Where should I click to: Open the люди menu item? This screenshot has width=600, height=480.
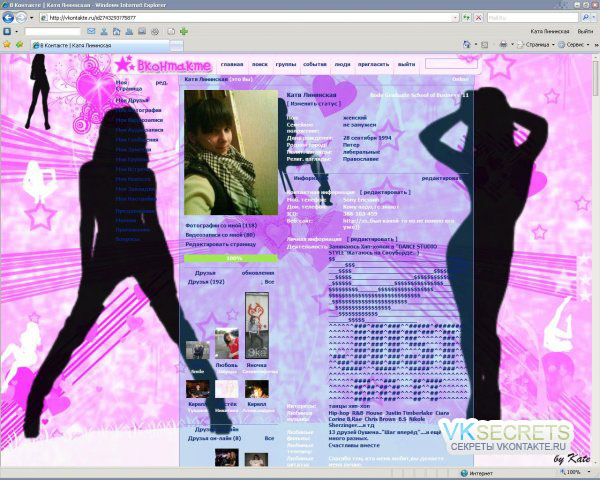tap(342, 64)
